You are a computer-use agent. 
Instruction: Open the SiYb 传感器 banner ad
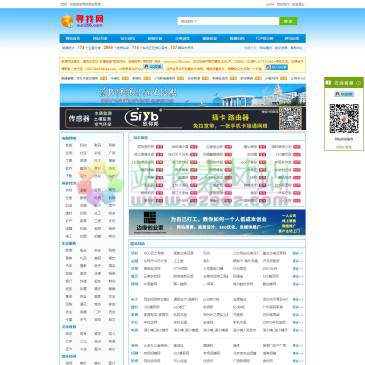(183, 119)
